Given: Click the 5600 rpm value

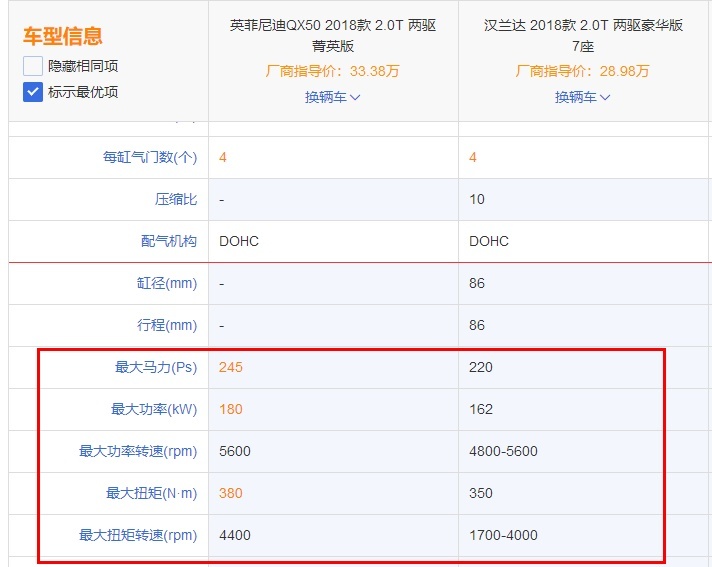Looking at the screenshot, I should (235, 451).
